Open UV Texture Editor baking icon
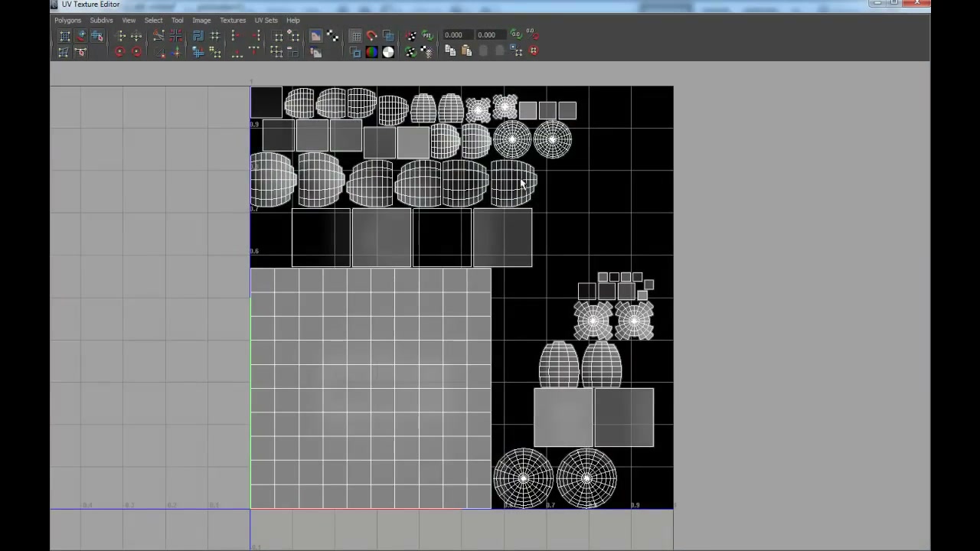The height and width of the screenshot is (551, 980). coord(411,36)
